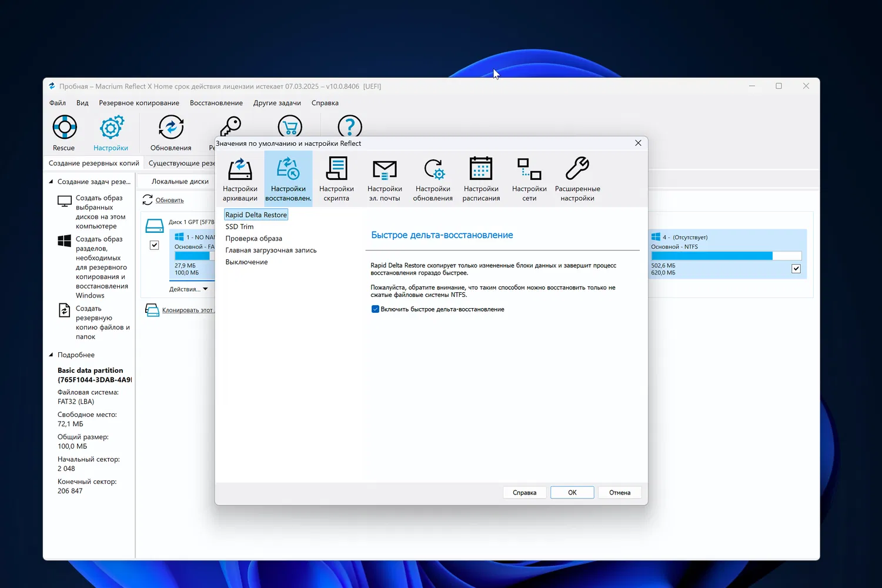
Task: Click partition 4 usage bar
Action: pyautogui.click(x=726, y=256)
